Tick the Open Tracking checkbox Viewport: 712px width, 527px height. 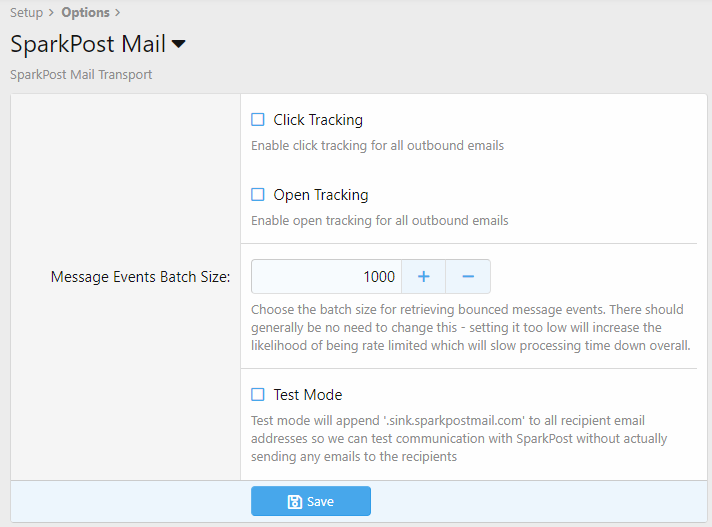(258, 195)
